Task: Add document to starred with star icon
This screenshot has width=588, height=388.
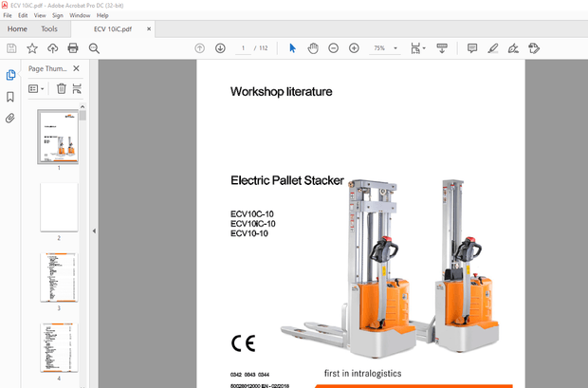Action: coord(32,48)
